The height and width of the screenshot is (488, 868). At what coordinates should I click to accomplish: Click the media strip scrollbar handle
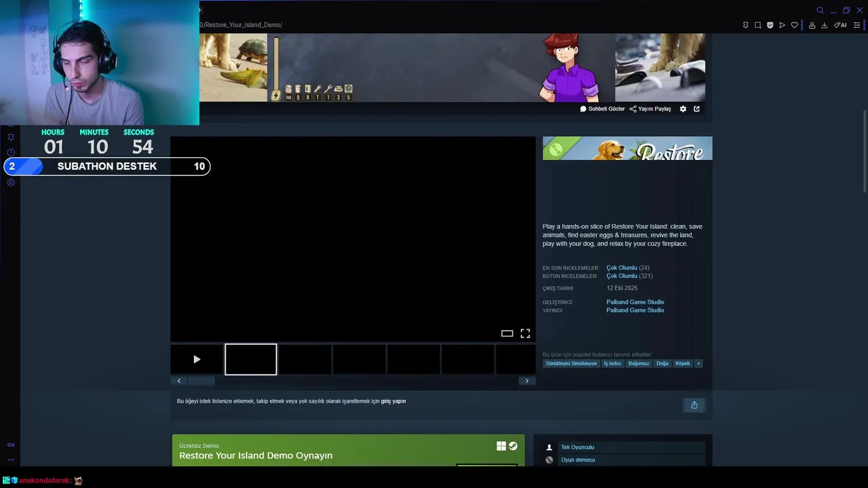coord(201,381)
